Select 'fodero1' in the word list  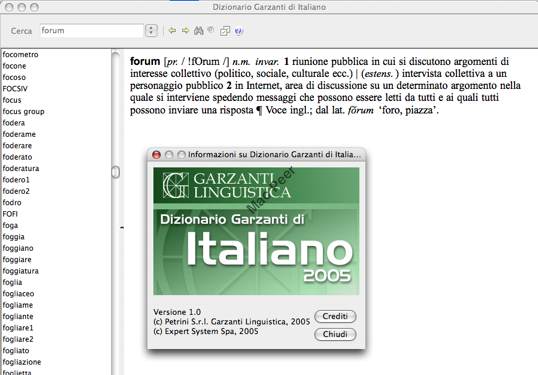click(16, 180)
